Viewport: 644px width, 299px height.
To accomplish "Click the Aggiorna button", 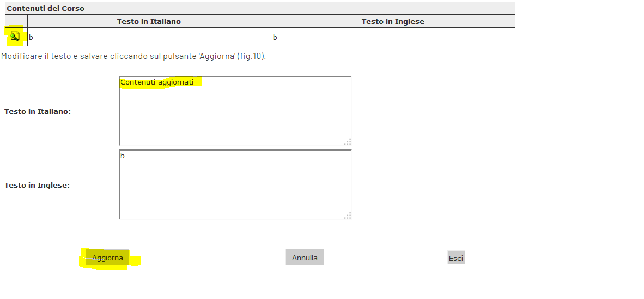I will coord(107,258).
